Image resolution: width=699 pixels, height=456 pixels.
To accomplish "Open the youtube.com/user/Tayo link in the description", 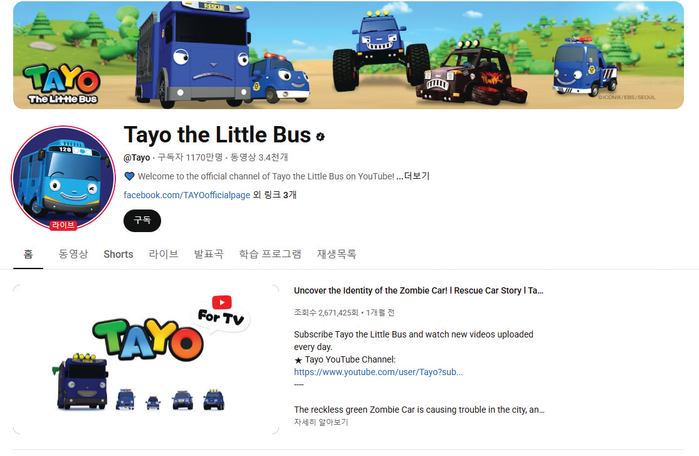I will tap(378, 372).
